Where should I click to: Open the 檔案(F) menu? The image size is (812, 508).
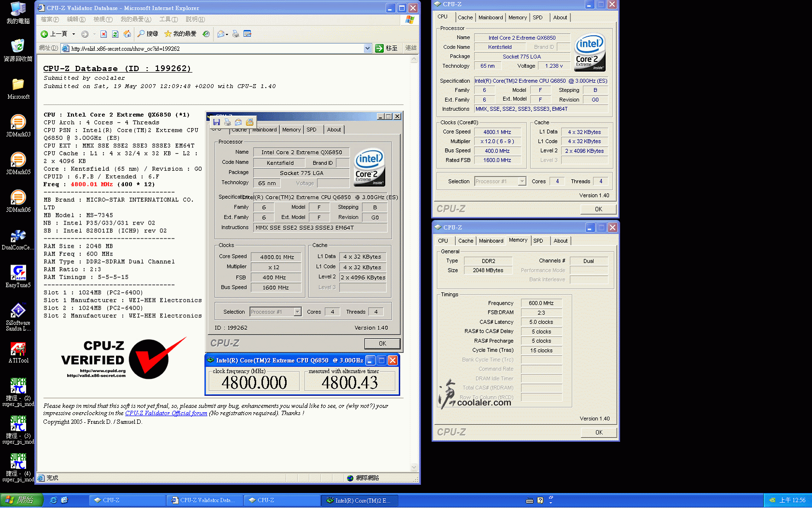[x=50, y=19]
